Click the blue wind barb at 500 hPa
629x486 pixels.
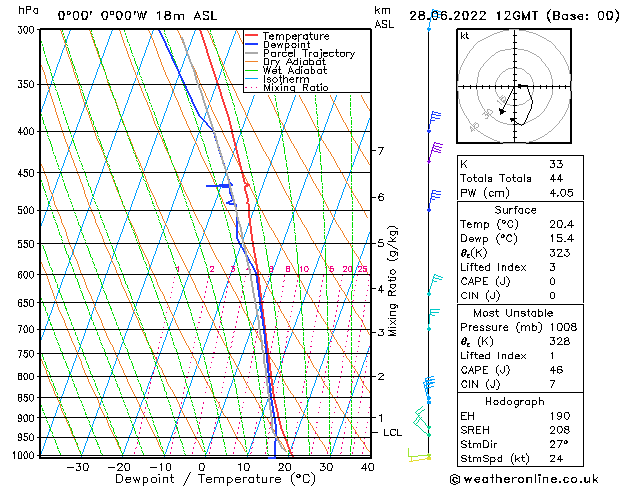[x=434, y=200]
